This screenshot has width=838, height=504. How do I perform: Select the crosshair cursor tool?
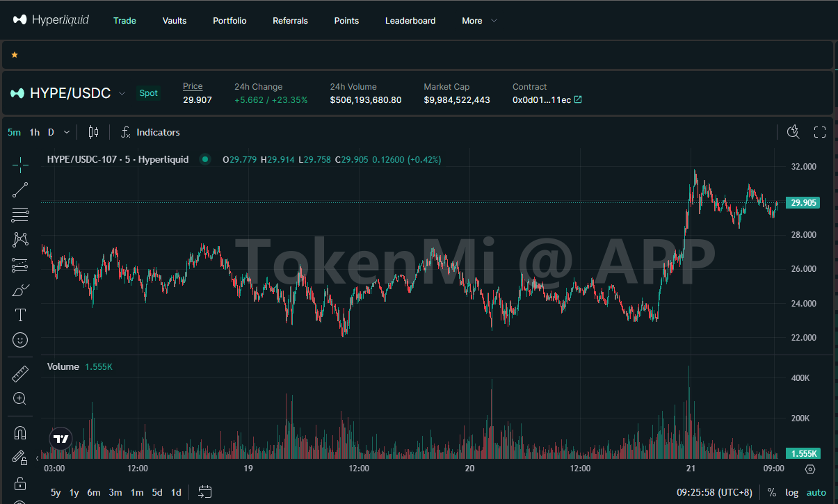point(20,165)
